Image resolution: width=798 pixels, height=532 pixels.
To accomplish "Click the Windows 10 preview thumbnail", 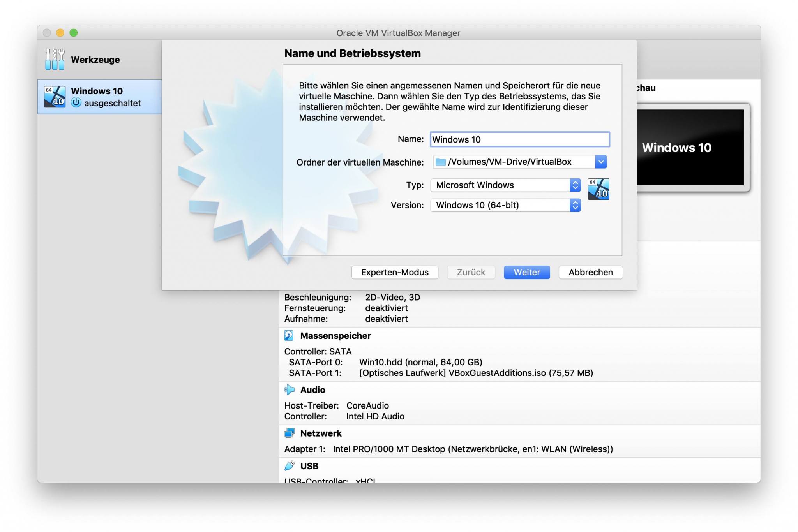I will point(690,147).
